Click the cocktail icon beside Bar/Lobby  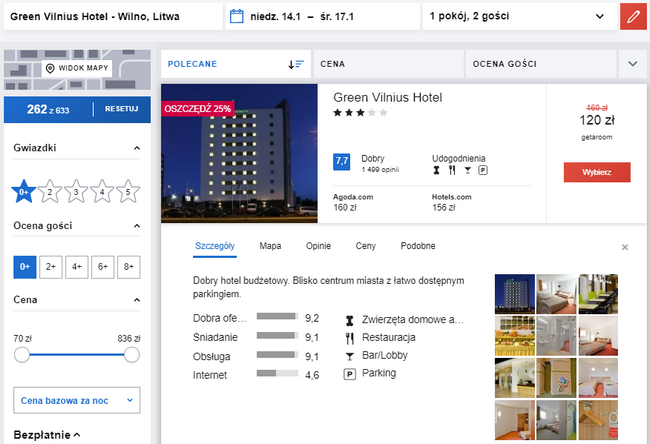tap(349, 356)
